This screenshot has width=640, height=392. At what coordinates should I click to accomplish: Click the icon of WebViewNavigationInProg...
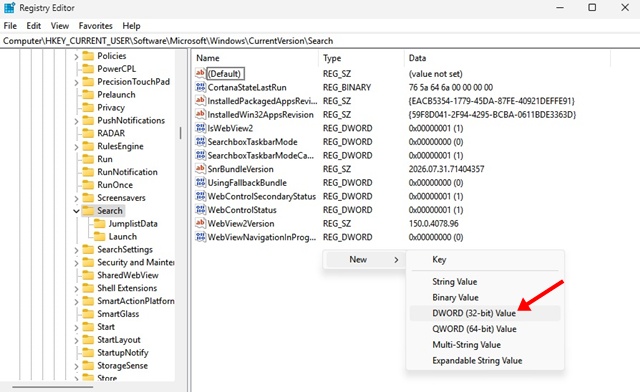[x=200, y=237]
